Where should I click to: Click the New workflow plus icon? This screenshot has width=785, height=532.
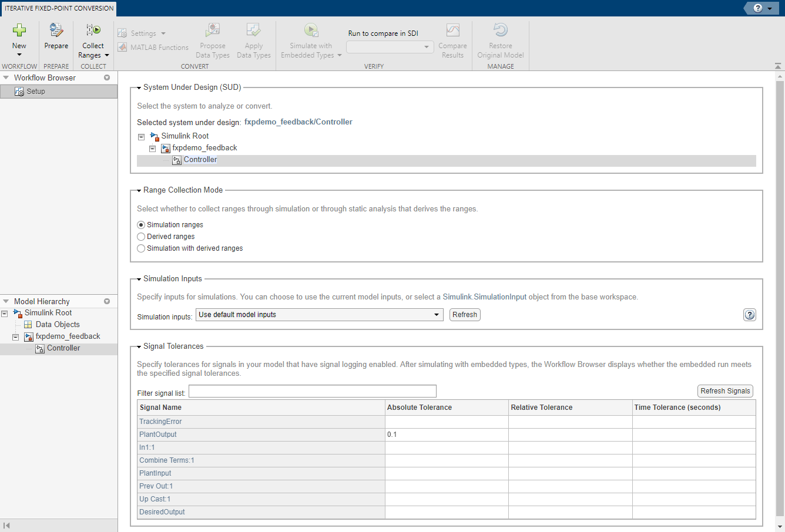19,30
